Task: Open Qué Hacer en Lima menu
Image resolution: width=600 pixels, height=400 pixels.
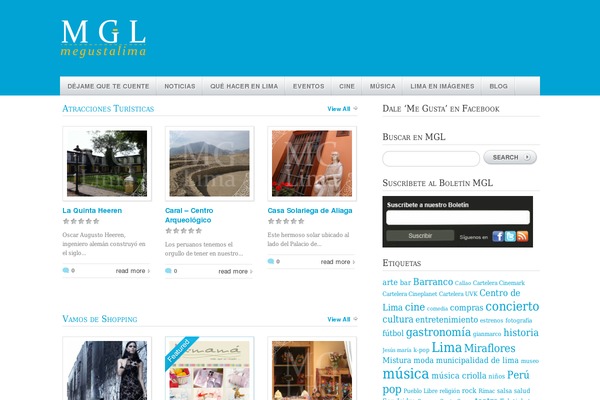Action: 244,86
